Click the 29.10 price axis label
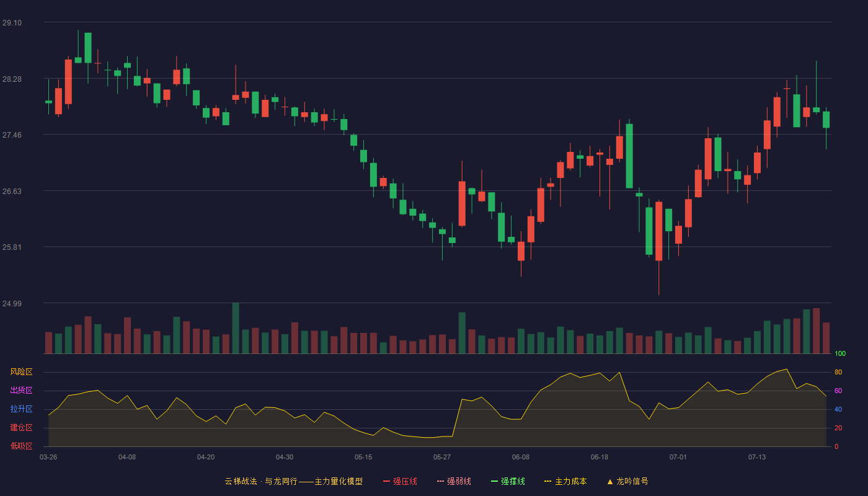 coord(12,22)
